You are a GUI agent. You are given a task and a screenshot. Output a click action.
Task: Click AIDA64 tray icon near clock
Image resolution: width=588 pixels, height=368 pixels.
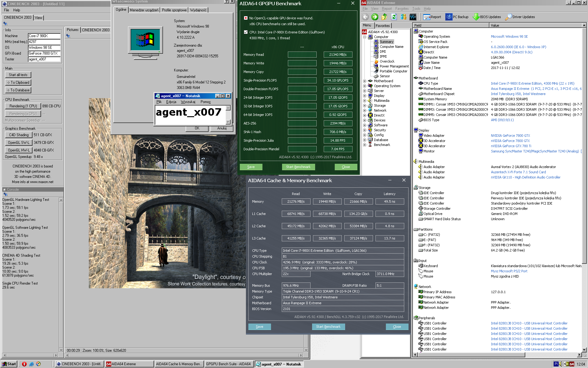pyautogui.click(x=572, y=364)
